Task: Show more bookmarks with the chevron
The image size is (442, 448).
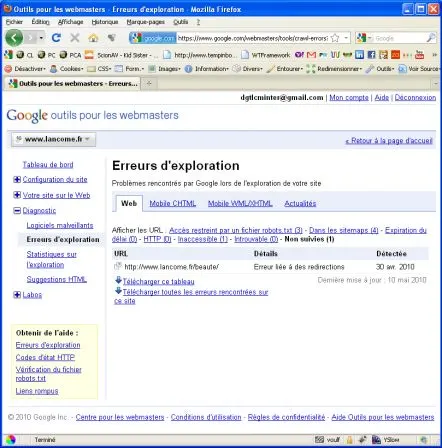Action: 434,55
